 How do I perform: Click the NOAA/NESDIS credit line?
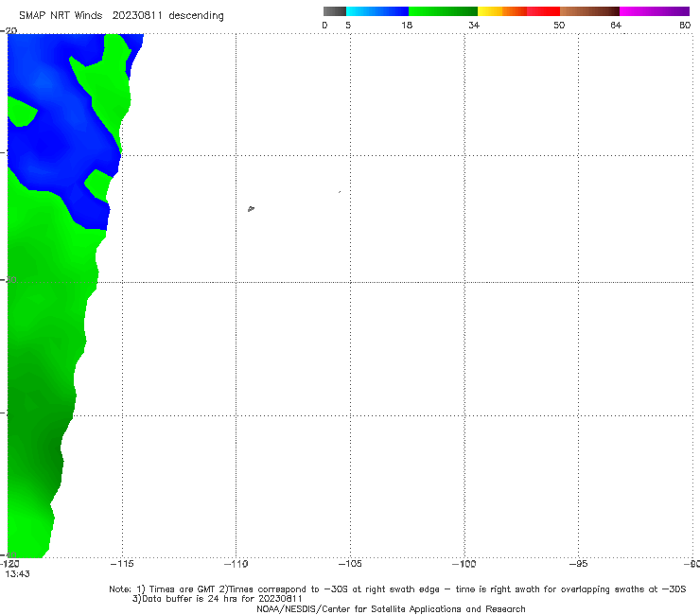coord(391,609)
